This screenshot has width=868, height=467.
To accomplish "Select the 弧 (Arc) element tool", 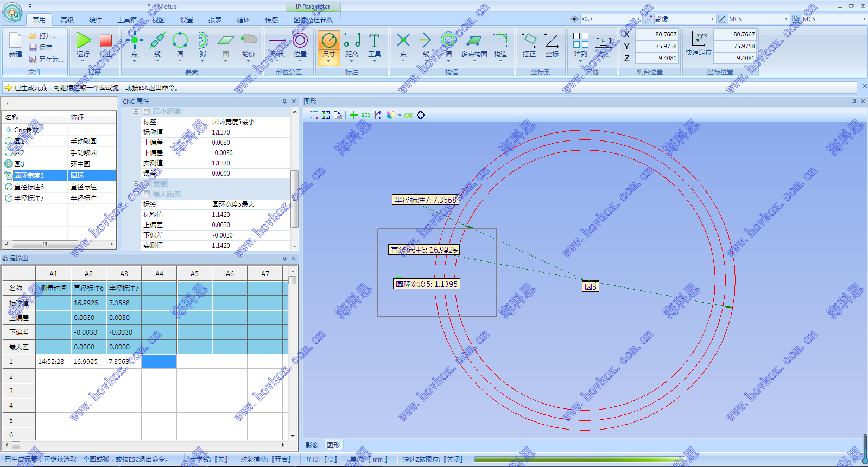I will click(202, 41).
